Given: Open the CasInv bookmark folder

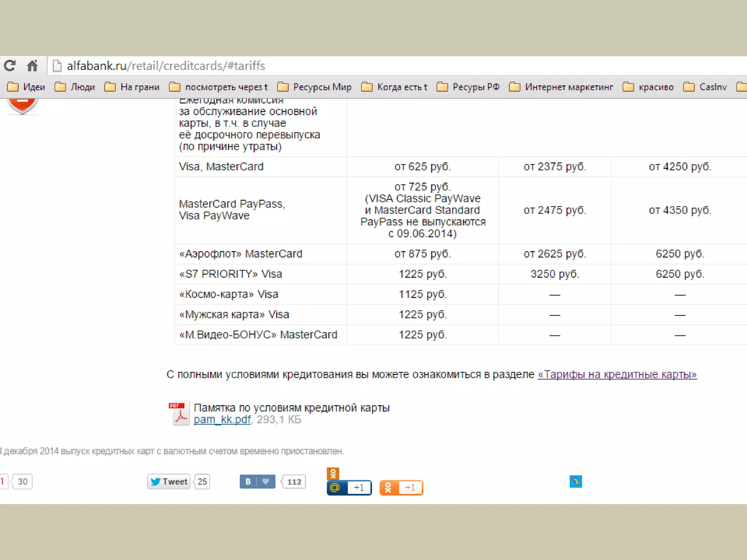Looking at the screenshot, I should point(705,87).
